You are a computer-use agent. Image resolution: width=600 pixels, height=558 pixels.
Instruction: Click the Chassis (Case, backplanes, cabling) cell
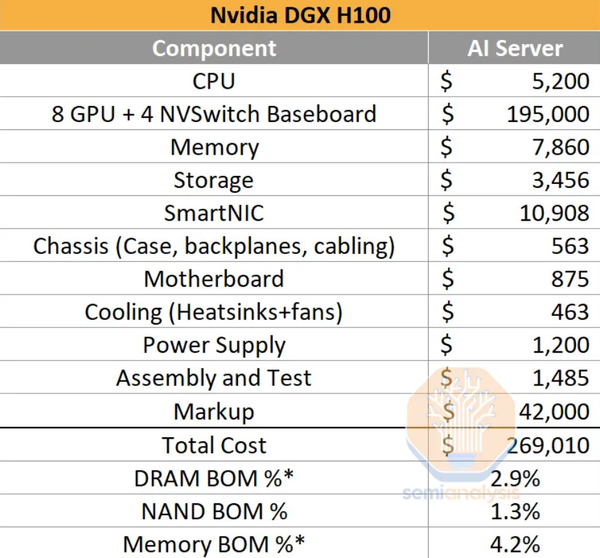[x=214, y=246]
